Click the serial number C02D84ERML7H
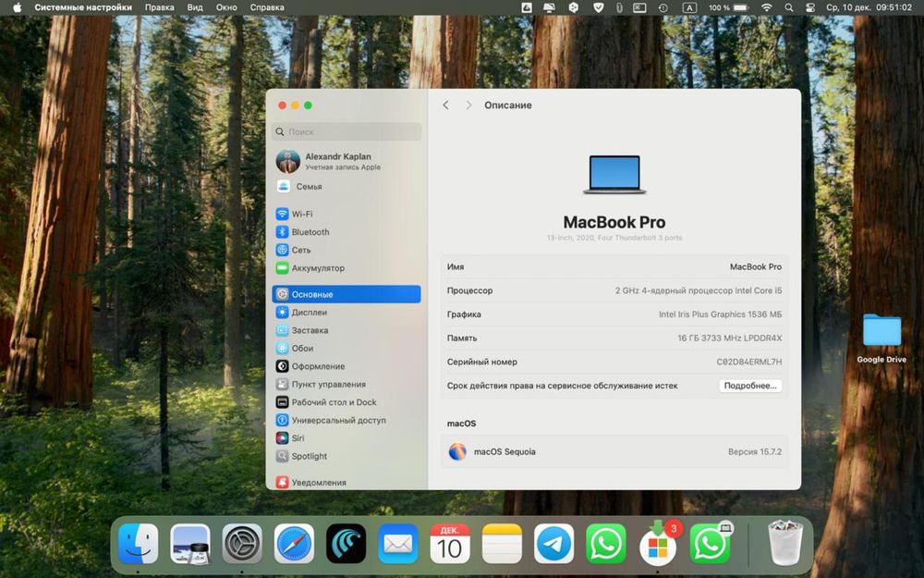 tap(749, 363)
